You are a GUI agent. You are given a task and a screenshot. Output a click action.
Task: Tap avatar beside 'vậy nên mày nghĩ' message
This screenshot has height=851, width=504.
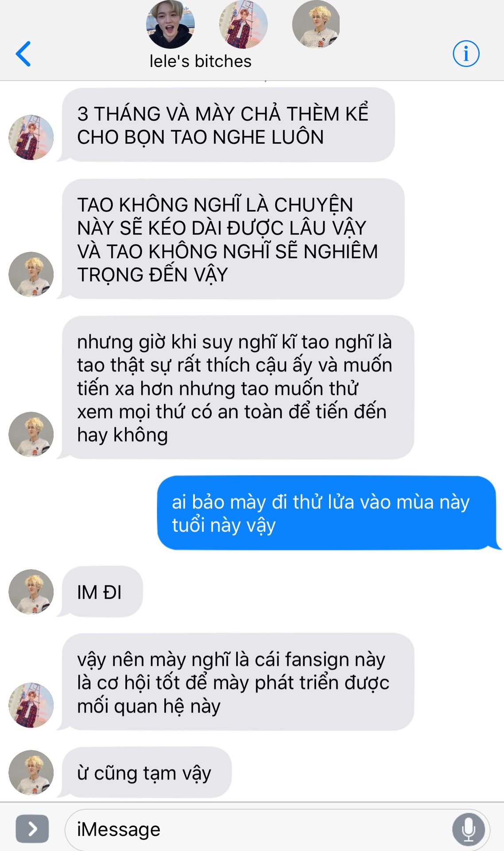point(31,705)
